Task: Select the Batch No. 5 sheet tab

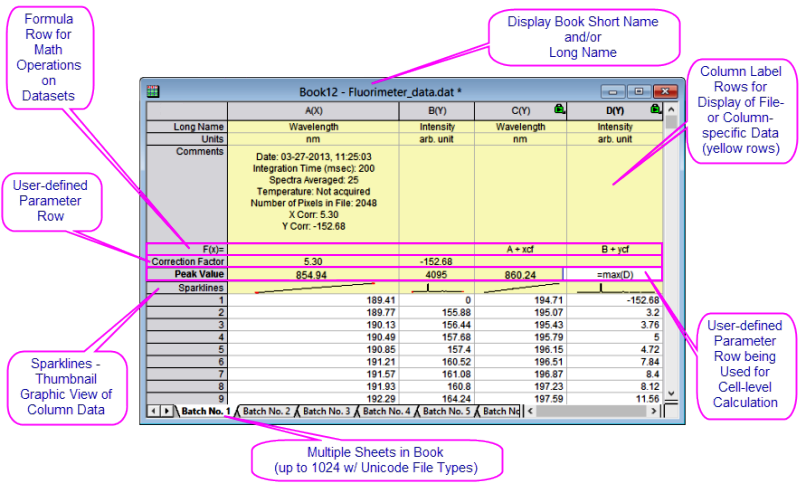Action: 446,411
